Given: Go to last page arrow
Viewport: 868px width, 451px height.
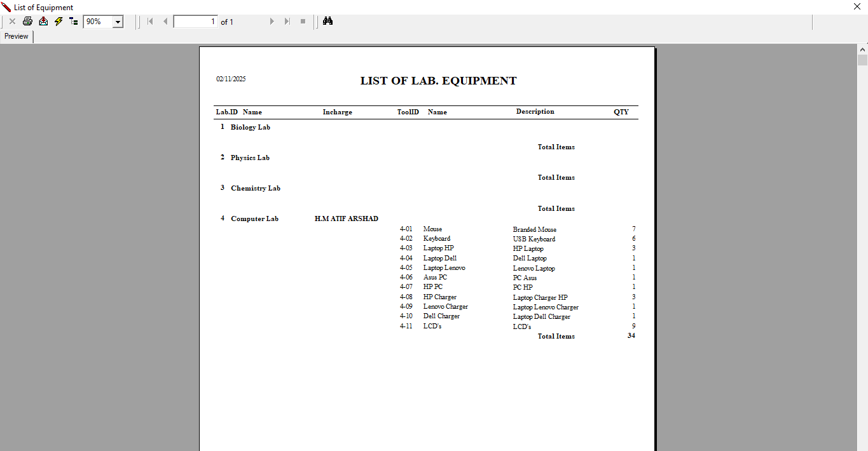Looking at the screenshot, I should [x=287, y=22].
